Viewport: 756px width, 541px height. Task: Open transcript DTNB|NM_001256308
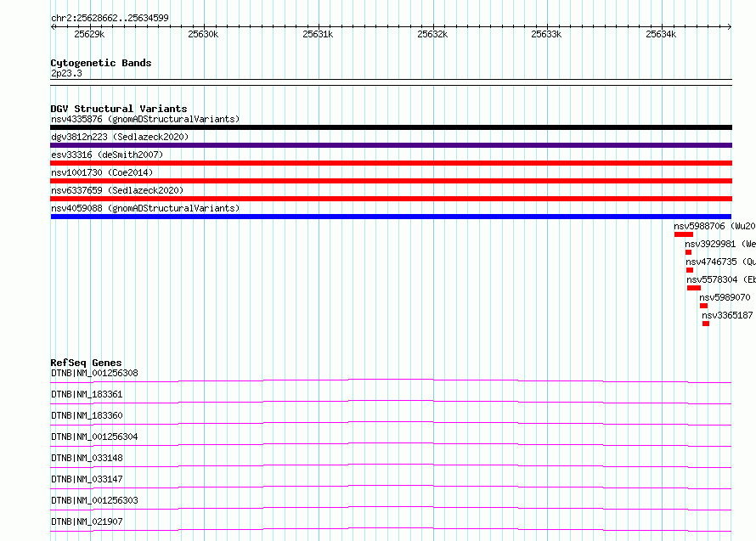pyautogui.click(x=94, y=373)
